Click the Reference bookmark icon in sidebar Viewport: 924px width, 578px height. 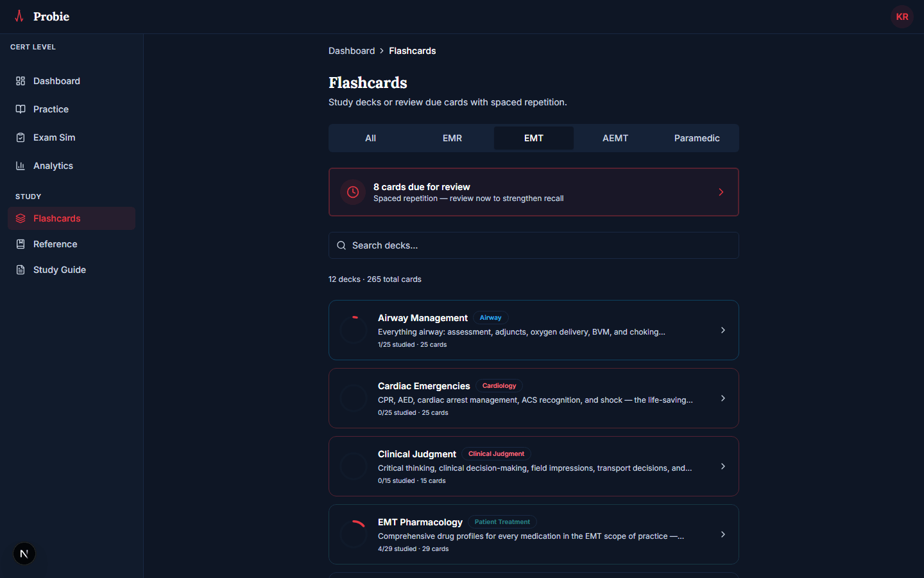pos(21,244)
